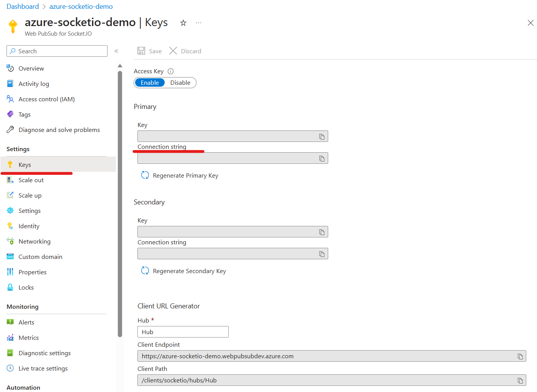The height and width of the screenshot is (392, 537).
Task: Select Activity log in the sidebar
Action: coord(34,84)
